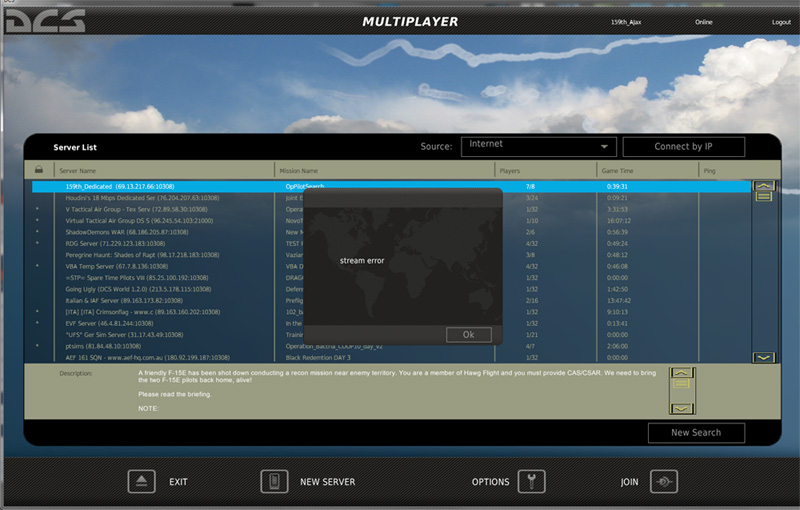The width and height of the screenshot is (800, 510).
Task: Select Italian & IAF Server row
Action: click(391, 300)
